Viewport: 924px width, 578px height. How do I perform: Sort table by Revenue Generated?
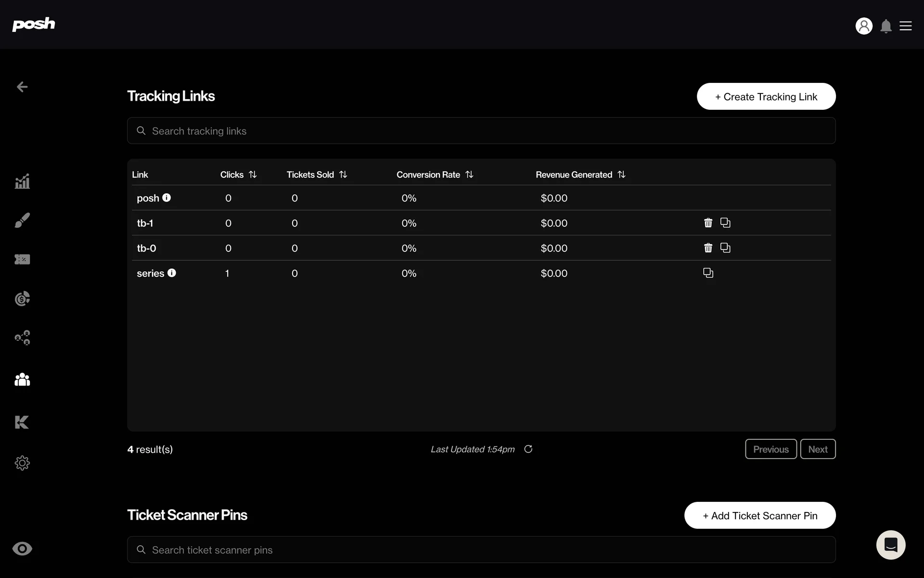621,174
